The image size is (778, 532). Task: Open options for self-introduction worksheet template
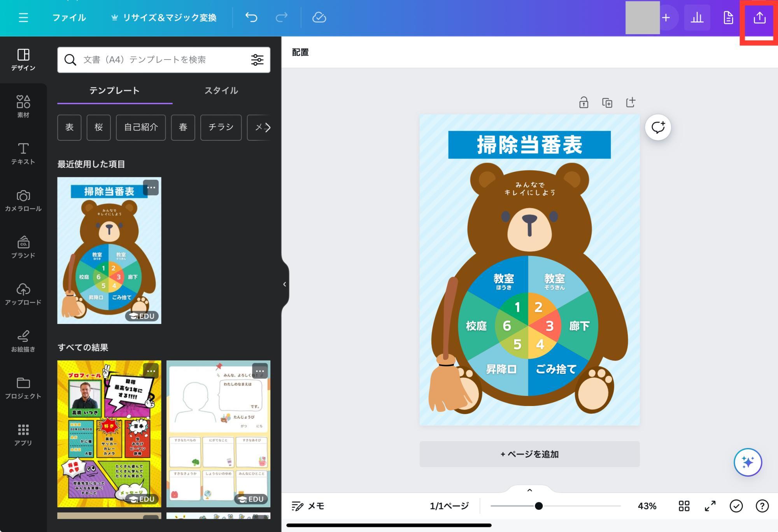click(x=260, y=371)
